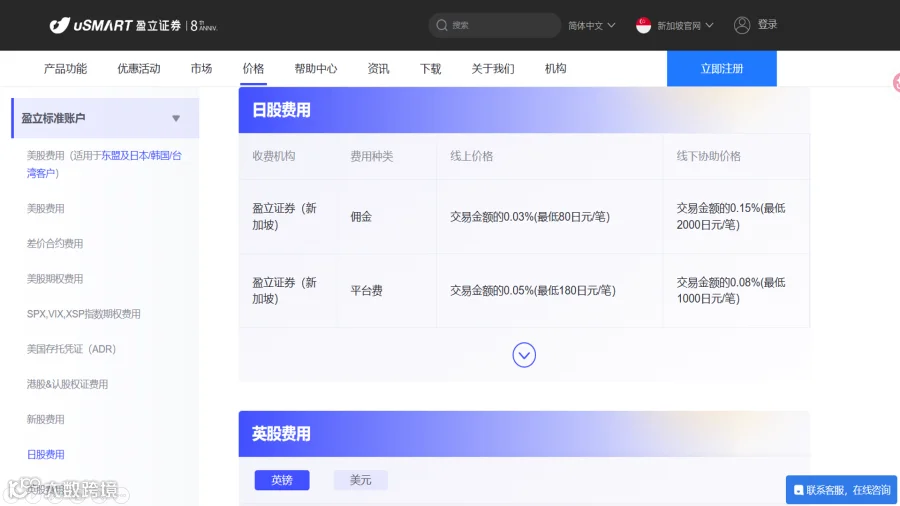
Task: Go to 差价合约费用 in the sidebar
Action: (x=55, y=243)
